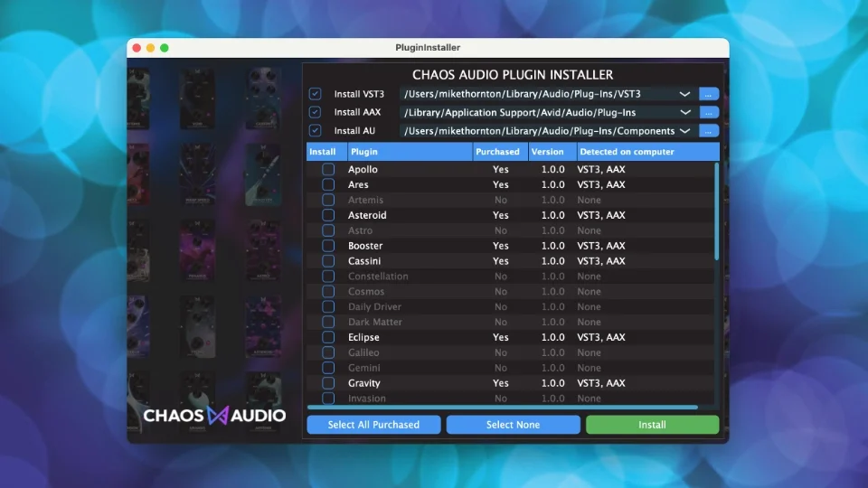The height and width of the screenshot is (488, 868).
Task: Click the Avid AAX path field
Action: tap(547, 112)
